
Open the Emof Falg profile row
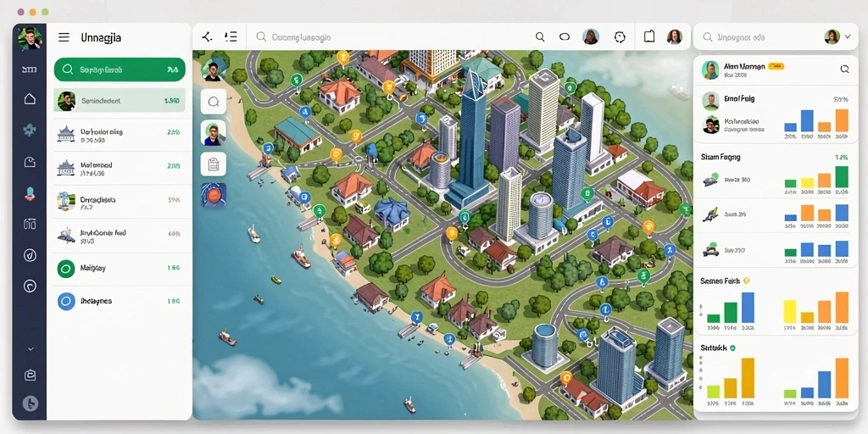click(775, 100)
